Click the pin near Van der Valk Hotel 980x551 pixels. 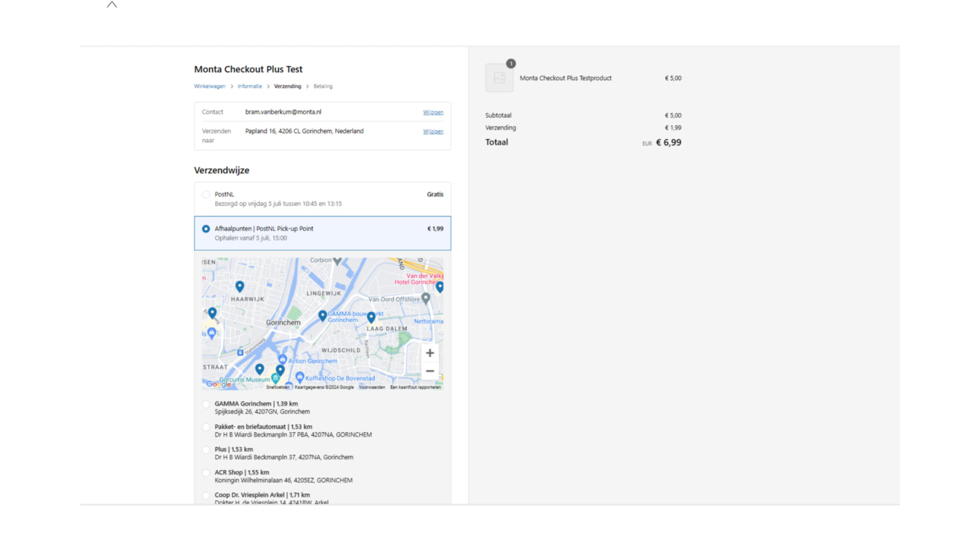pyautogui.click(x=440, y=287)
